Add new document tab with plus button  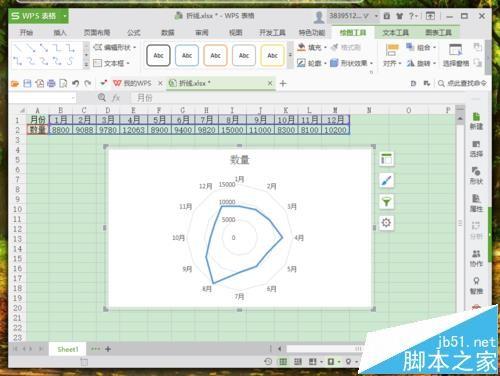pyautogui.click(x=283, y=83)
